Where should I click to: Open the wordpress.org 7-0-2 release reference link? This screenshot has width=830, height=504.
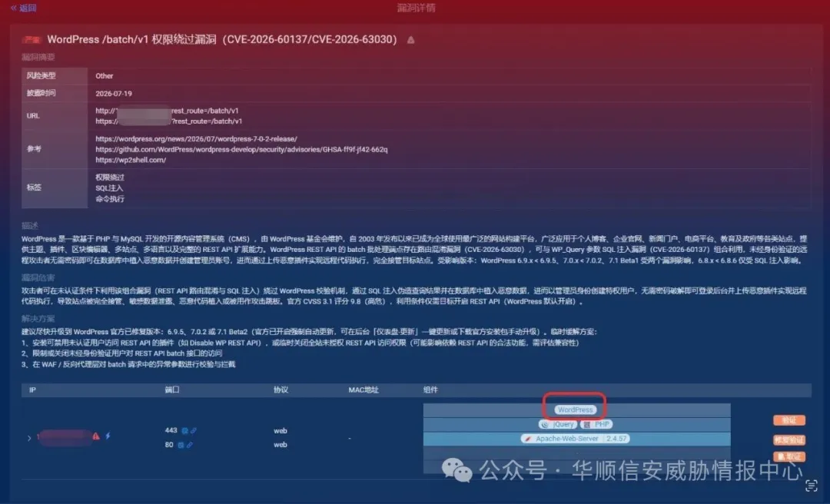tap(197, 139)
